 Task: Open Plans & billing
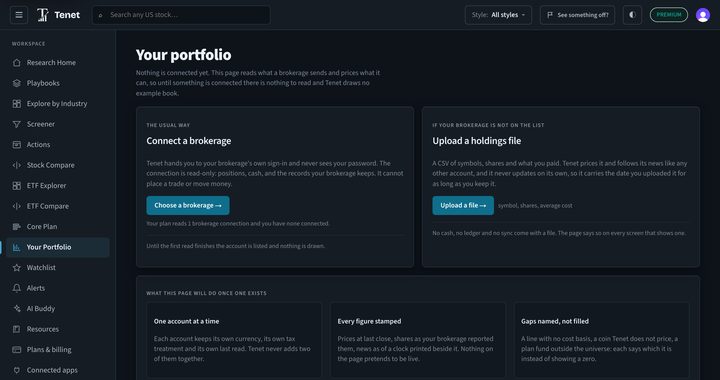click(x=58, y=350)
